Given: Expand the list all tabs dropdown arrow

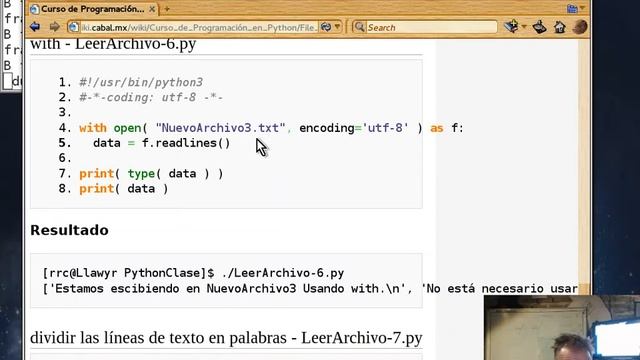Looking at the screenshot, I should [582, 8].
